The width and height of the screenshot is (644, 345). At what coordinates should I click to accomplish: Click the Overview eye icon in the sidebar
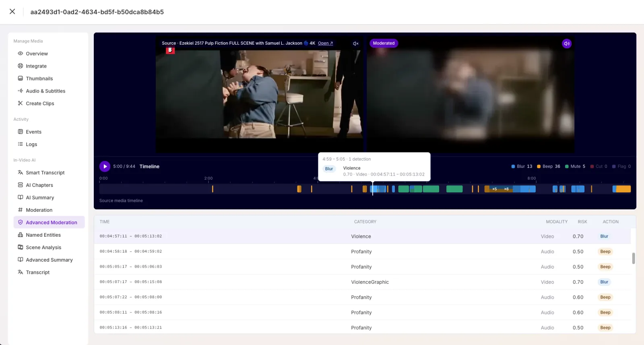pyautogui.click(x=20, y=53)
